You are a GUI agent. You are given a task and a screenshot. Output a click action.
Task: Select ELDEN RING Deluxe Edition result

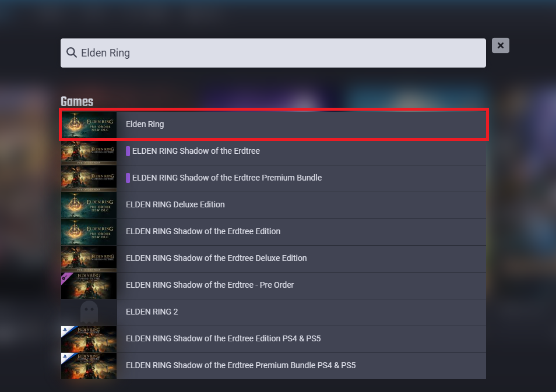click(x=273, y=205)
